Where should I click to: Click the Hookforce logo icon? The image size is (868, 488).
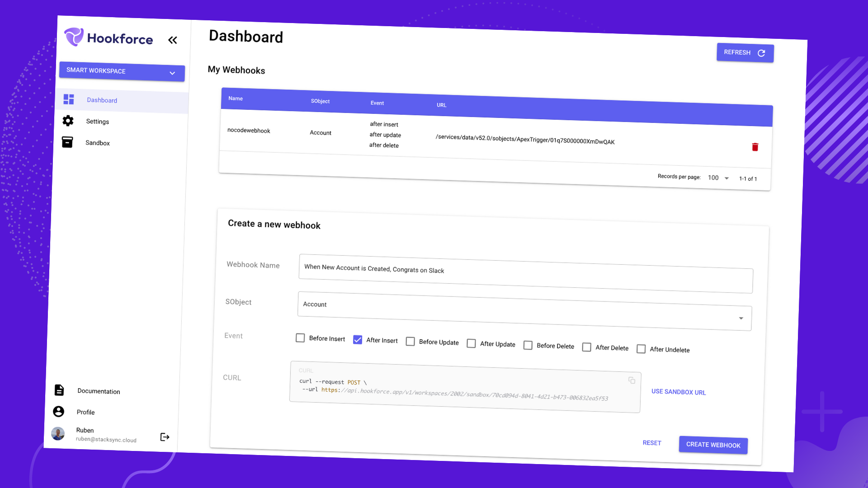pos(74,37)
